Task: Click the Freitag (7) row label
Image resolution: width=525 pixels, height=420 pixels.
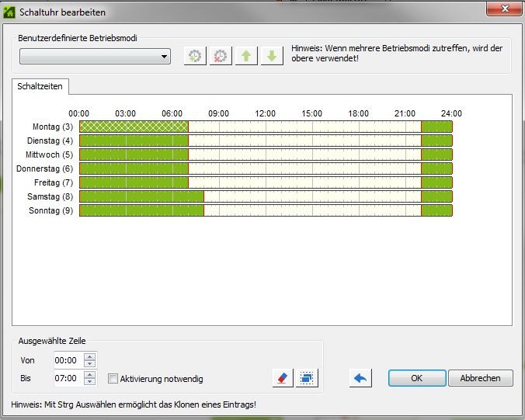Action: point(54,182)
